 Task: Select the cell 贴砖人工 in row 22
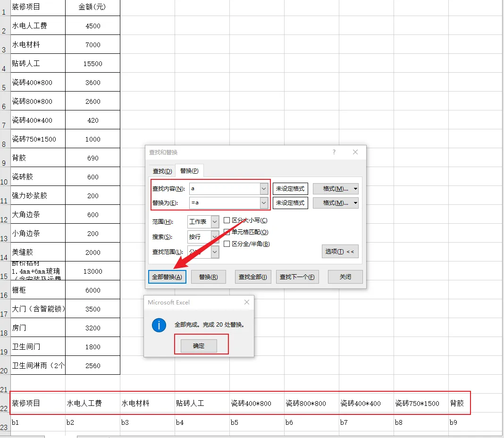202,403
